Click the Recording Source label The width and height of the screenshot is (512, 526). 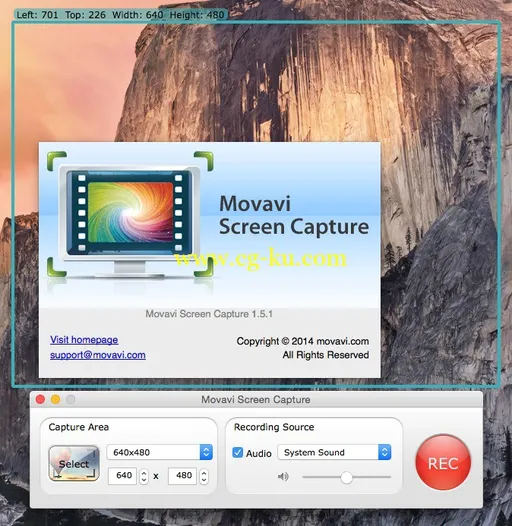coord(274,427)
